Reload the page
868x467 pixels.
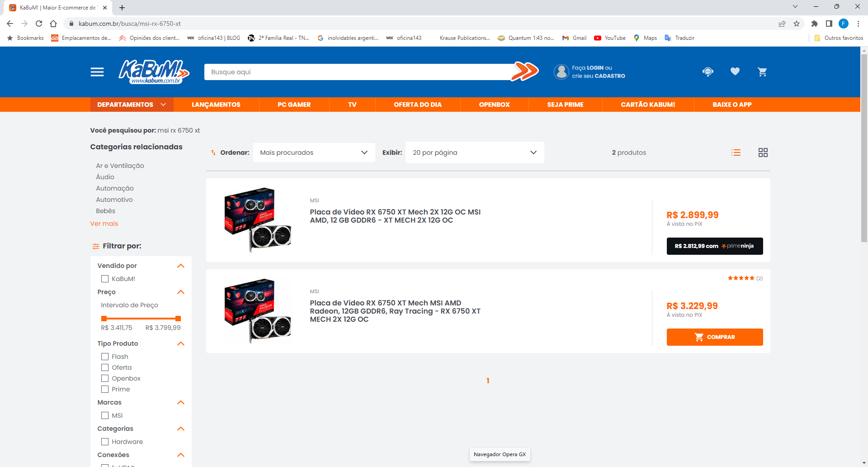39,24
